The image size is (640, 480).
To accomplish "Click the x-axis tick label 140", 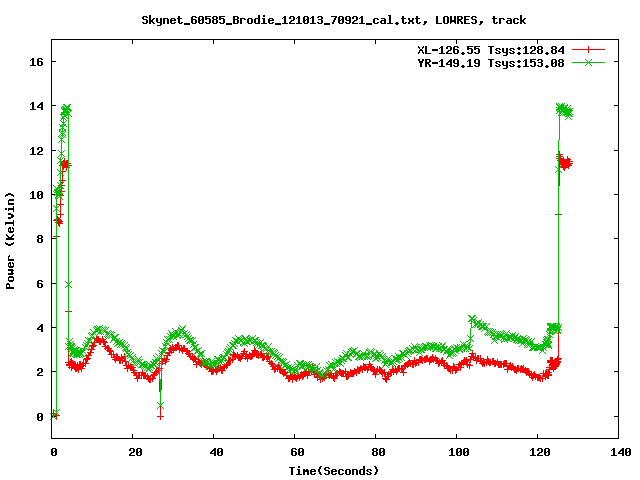I will coord(620,452).
